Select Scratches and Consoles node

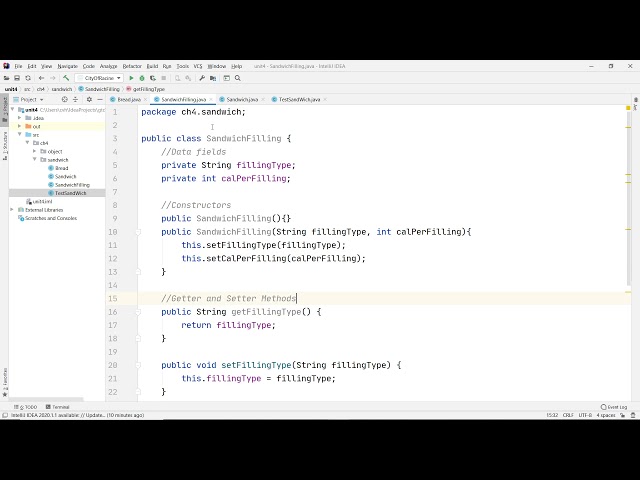point(47,218)
